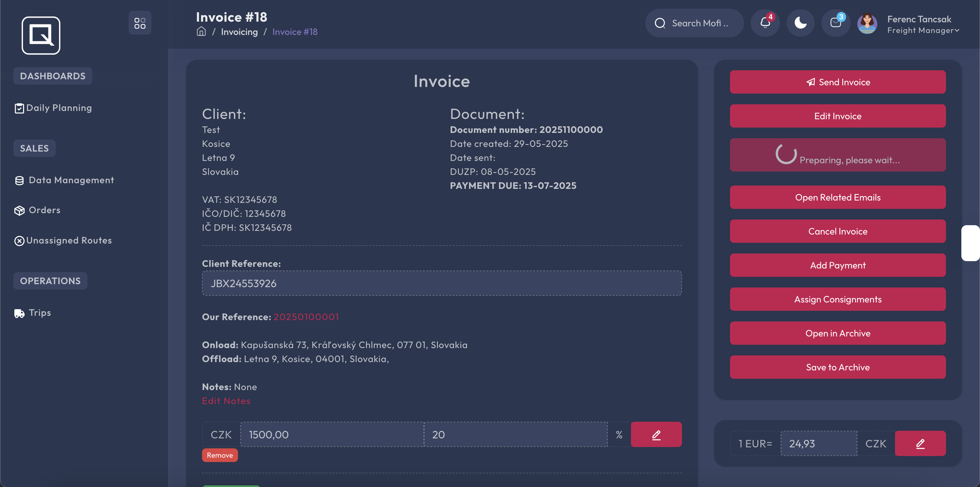
Task: Open Daily Planning in sidebar
Action: (x=59, y=108)
